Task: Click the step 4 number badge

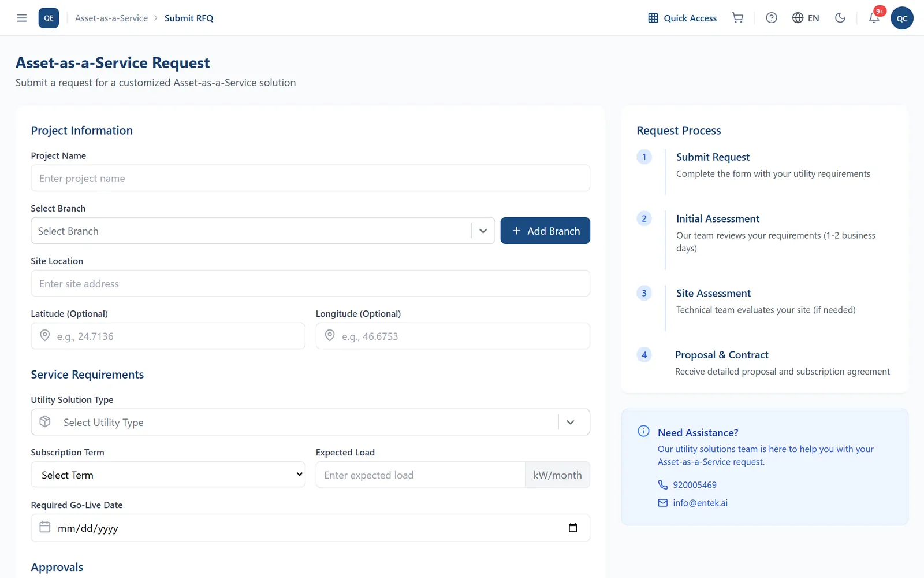Action: coord(644,355)
